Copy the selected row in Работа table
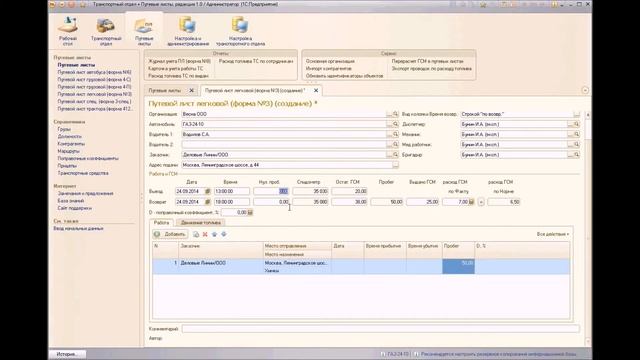The width and height of the screenshot is (640, 360). (x=196, y=234)
